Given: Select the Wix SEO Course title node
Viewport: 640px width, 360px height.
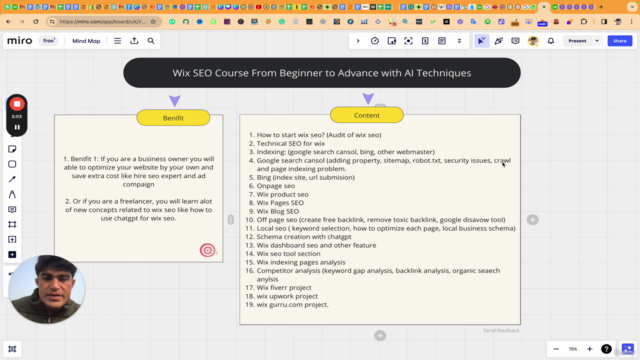Looking at the screenshot, I should [x=322, y=73].
